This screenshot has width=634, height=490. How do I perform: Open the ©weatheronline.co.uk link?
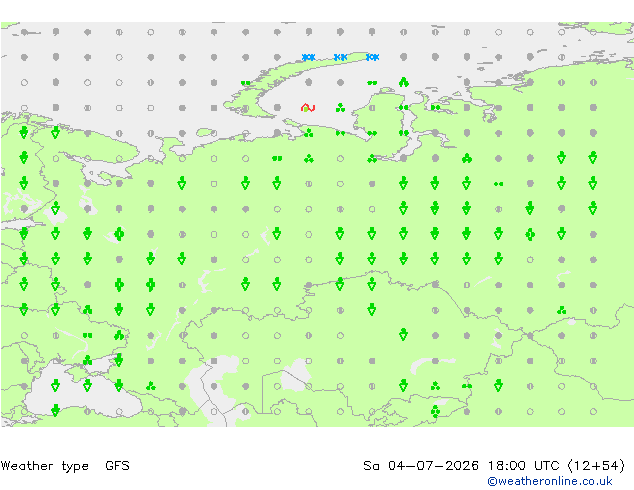click(550, 481)
